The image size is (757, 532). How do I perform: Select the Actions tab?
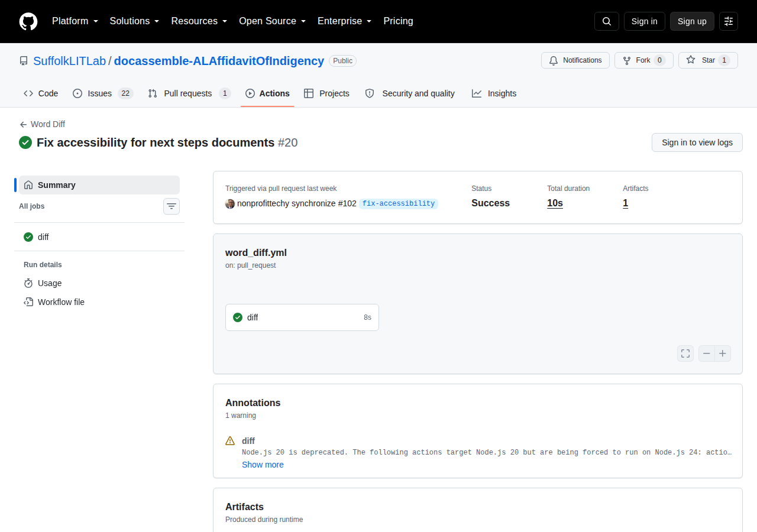pos(267,93)
